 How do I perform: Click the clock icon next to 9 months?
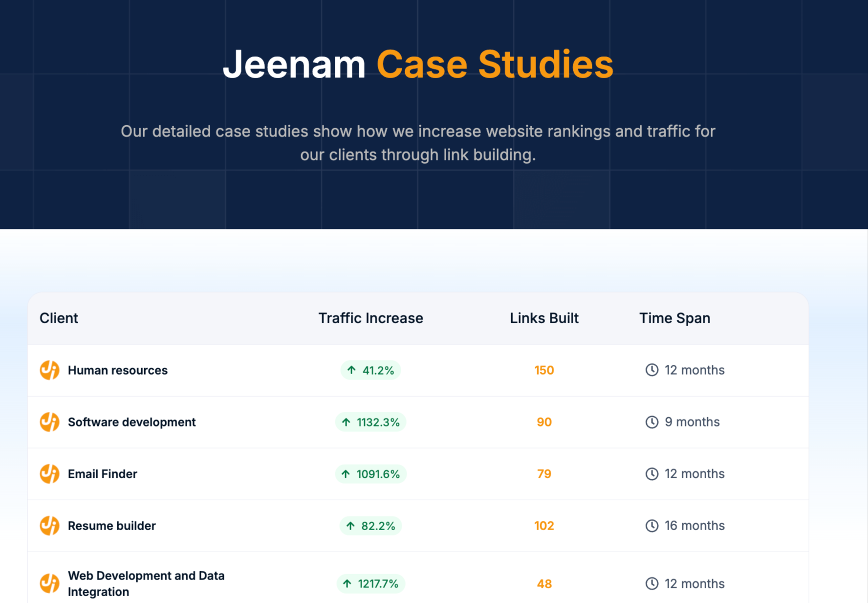[x=652, y=422]
